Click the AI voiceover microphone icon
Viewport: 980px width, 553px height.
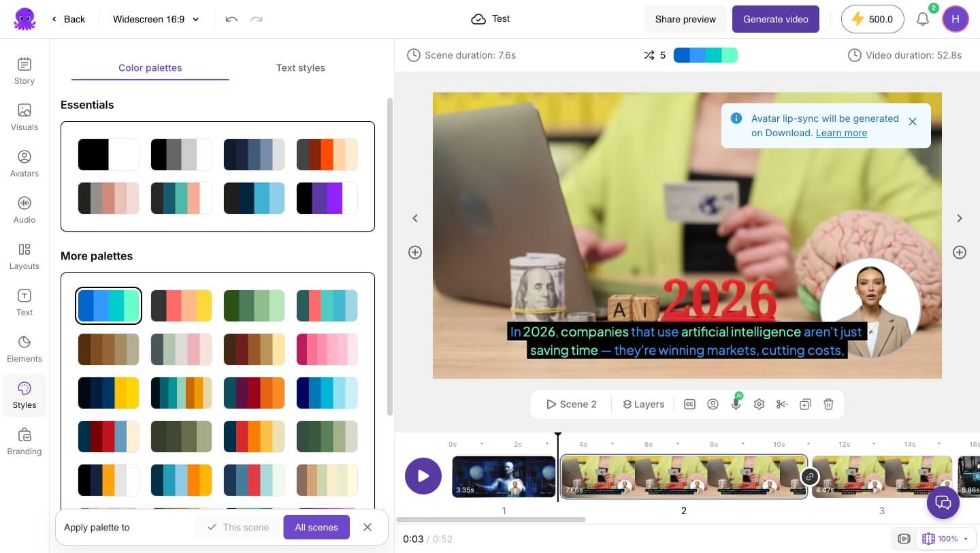click(736, 405)
